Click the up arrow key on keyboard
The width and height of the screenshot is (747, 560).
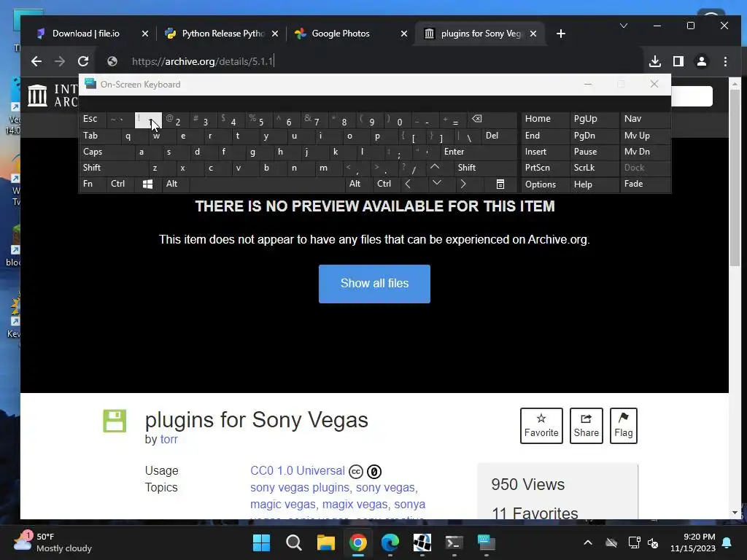tap(435, 167)
